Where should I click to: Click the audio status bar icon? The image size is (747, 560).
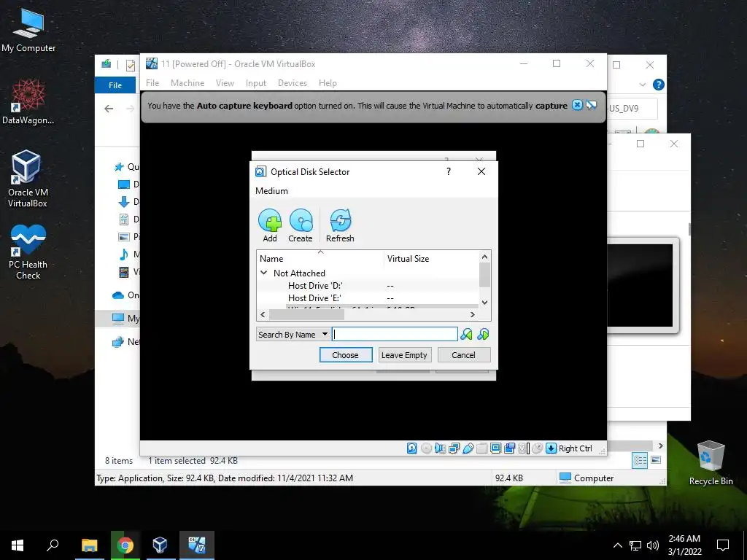[440, 448]
